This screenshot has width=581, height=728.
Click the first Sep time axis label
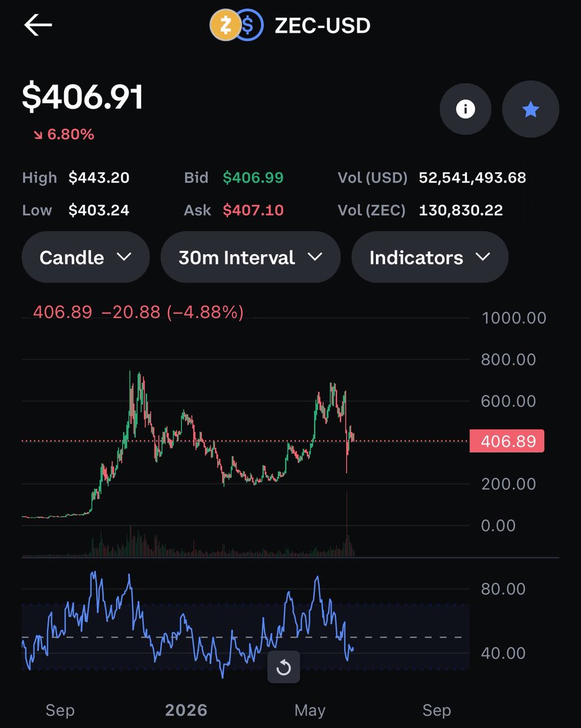pos(59,710)
